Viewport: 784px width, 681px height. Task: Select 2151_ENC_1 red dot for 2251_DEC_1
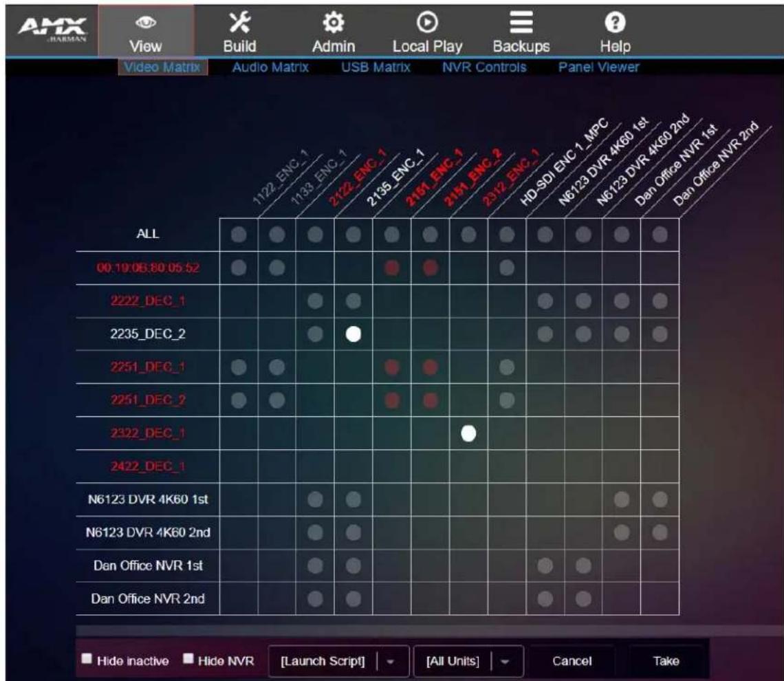pos(392,367)
